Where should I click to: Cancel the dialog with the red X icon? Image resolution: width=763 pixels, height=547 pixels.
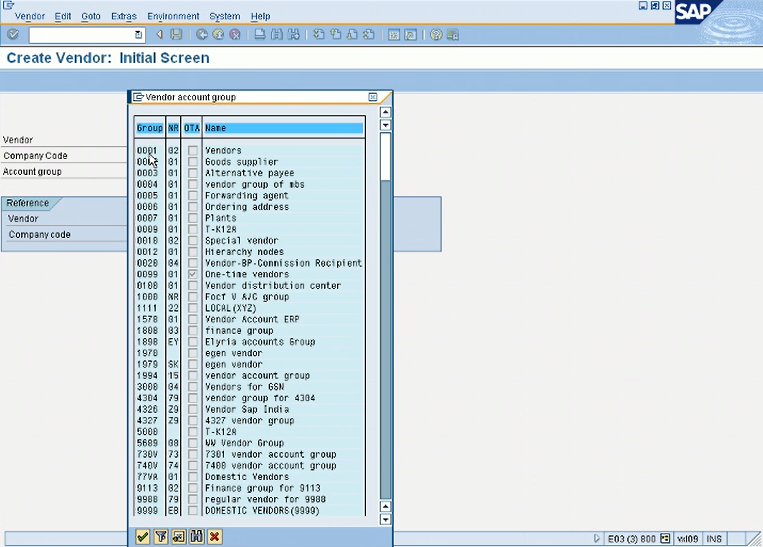(214, 536)
